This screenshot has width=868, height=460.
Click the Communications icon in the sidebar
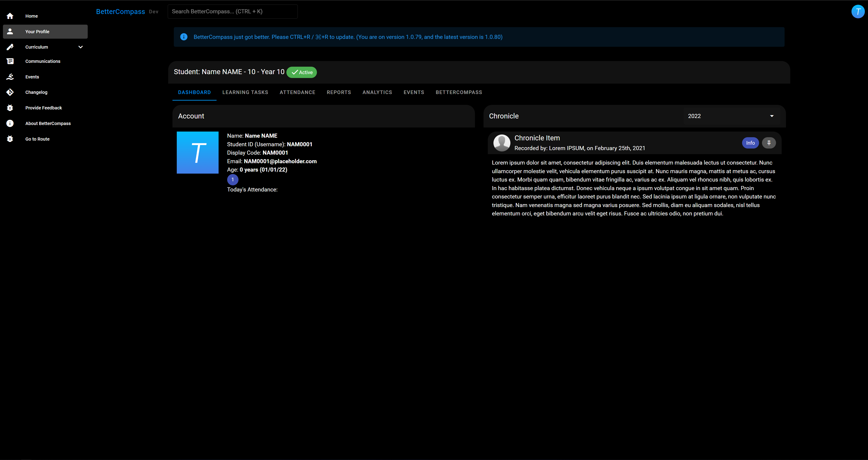10,61
